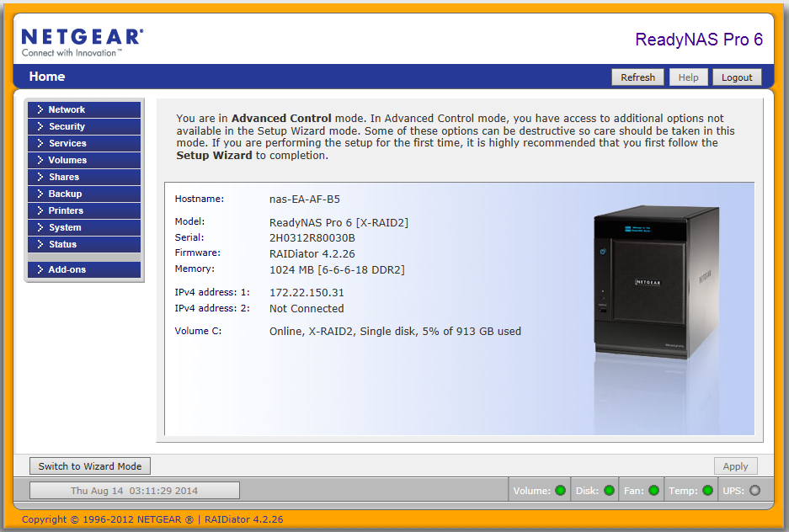
Task: Click the green Disk status light
Action: pos(609,490)
